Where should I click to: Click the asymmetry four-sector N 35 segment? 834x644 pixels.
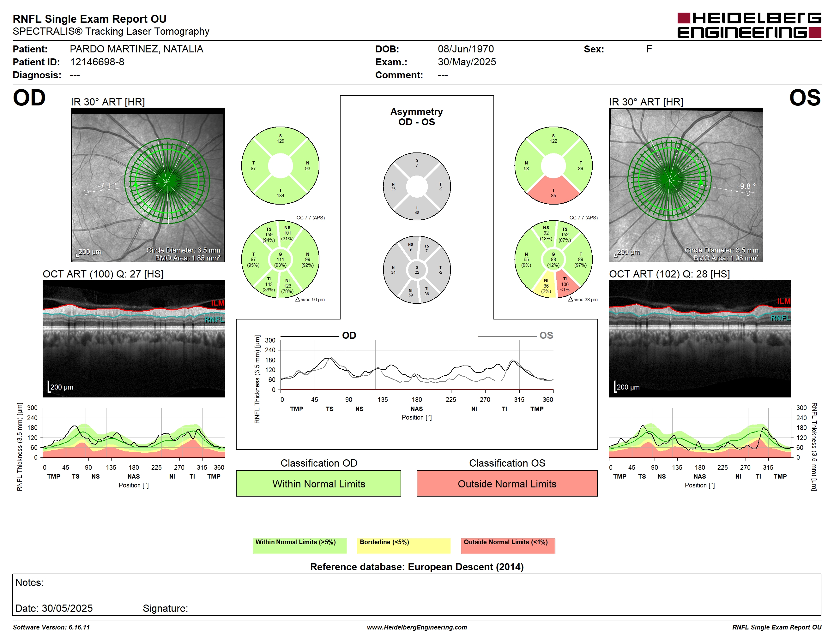393,187
